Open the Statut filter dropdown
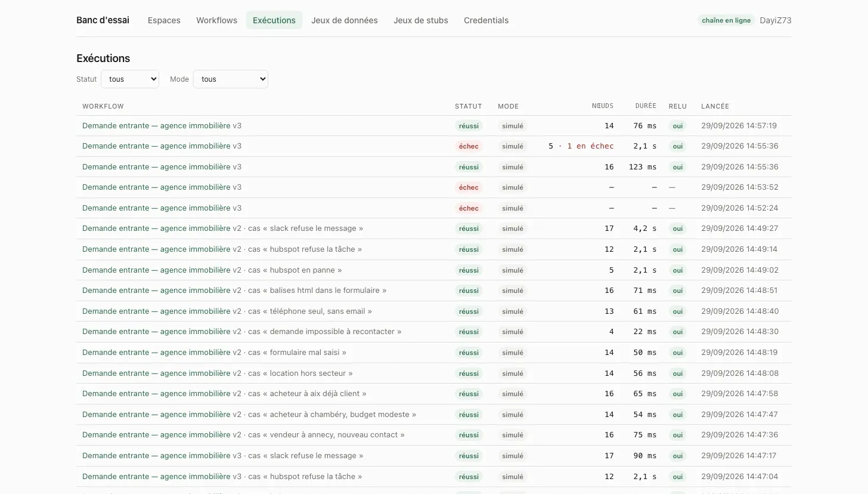The image size is (868, 494). tap(130, 79)
